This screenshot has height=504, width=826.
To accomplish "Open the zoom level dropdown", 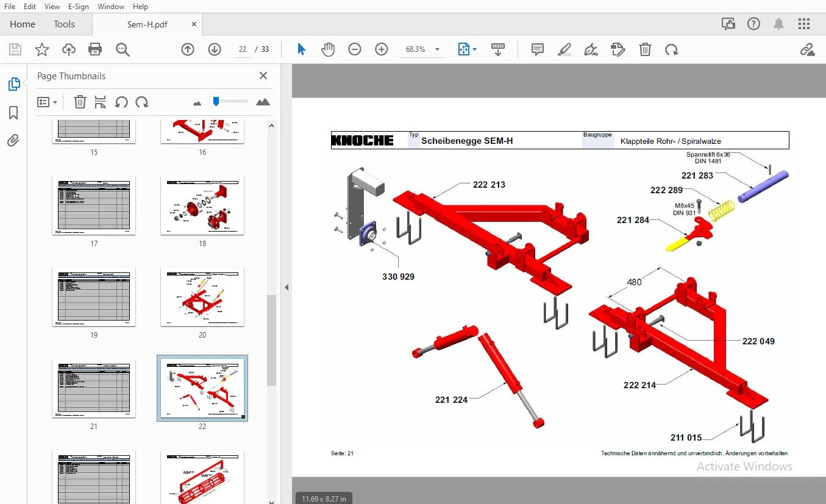I will (x=437, y=49).
